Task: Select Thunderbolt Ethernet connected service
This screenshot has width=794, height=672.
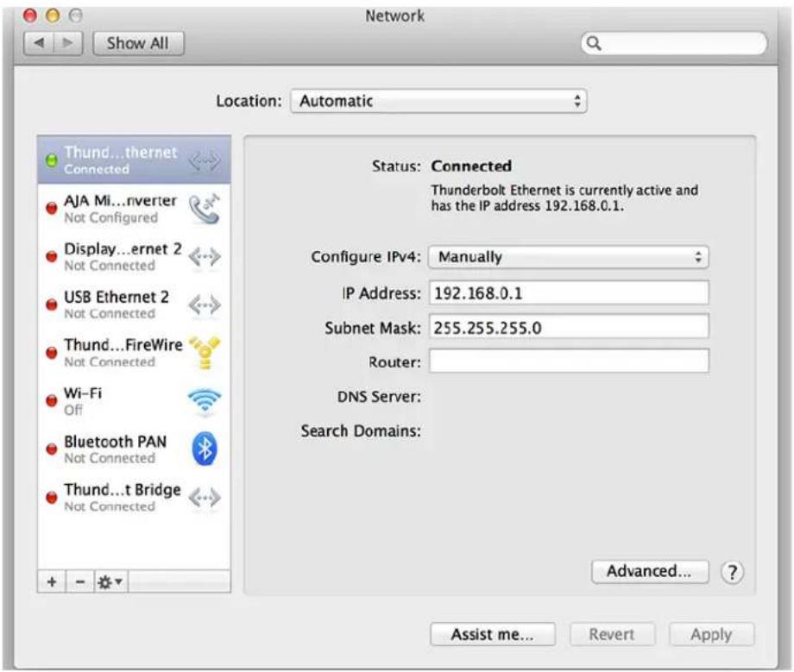Action: (x=134, y=160)
